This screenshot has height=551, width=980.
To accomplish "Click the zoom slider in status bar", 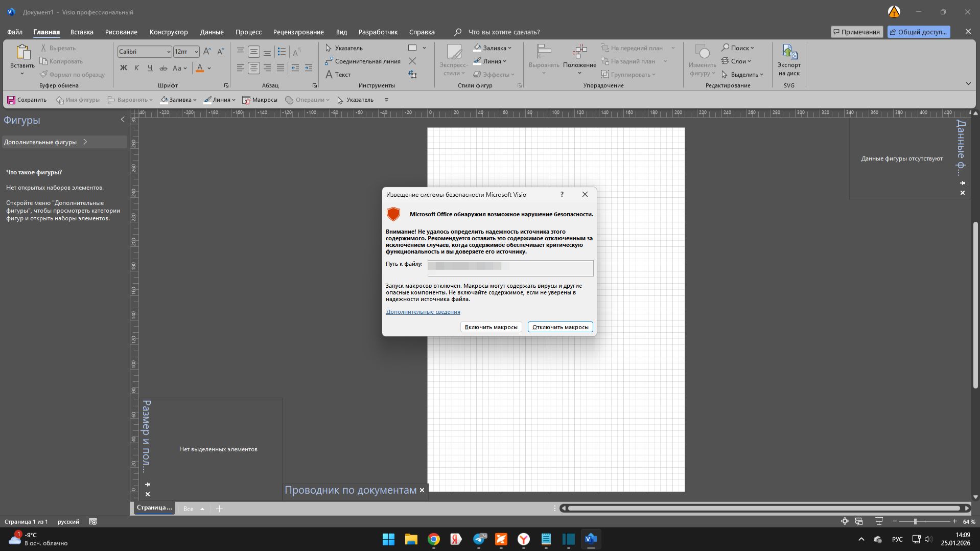I will pos(915,521).
